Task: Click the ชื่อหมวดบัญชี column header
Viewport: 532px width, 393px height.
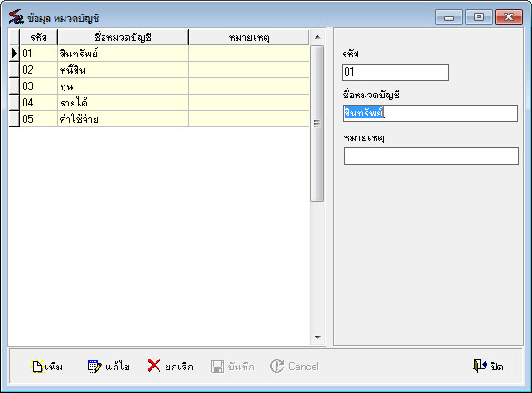Action: pyautogui.click(x=123, y=37)
